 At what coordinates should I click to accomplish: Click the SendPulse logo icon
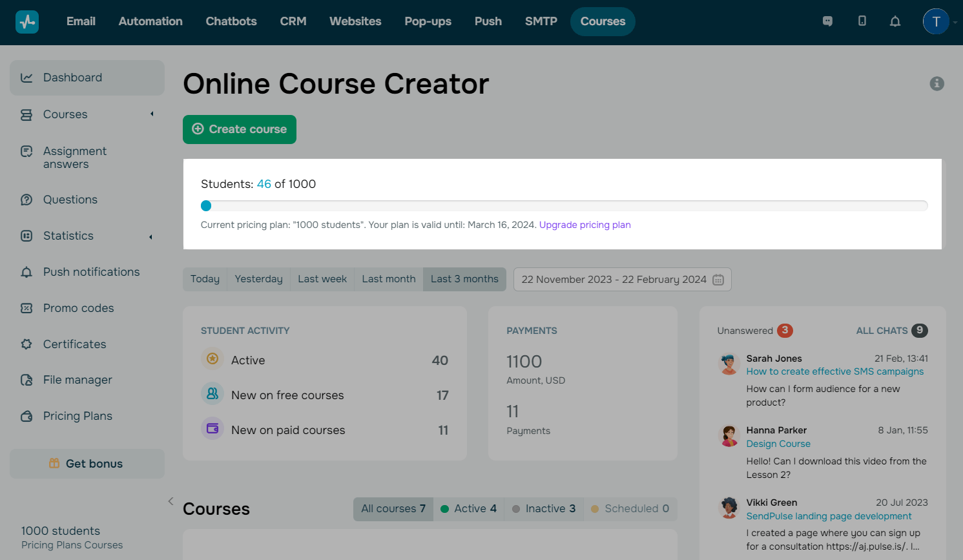(27, 21)
